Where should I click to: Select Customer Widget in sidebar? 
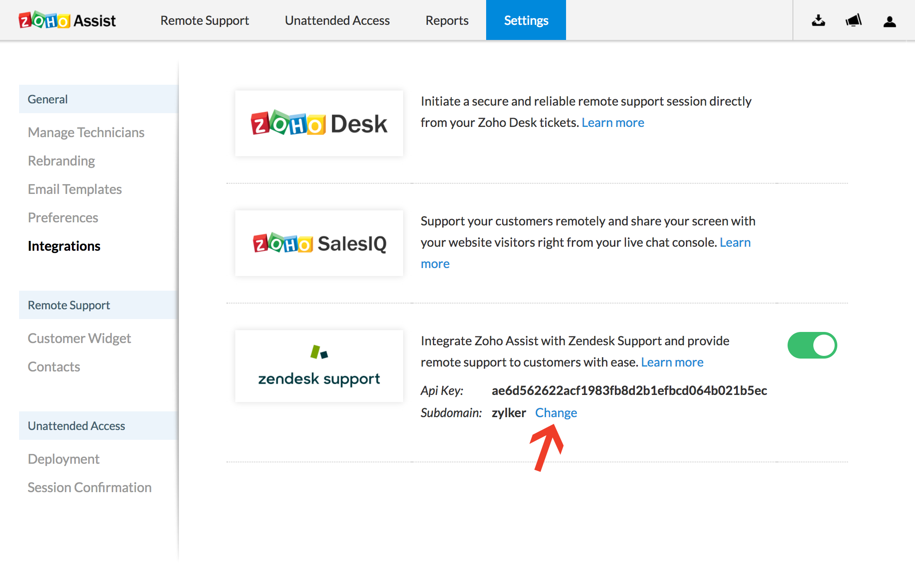[79, 338]
